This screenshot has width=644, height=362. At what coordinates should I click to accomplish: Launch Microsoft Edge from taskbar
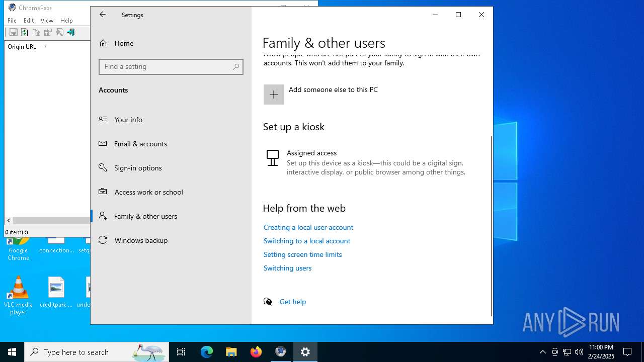[x=207, y=352]
